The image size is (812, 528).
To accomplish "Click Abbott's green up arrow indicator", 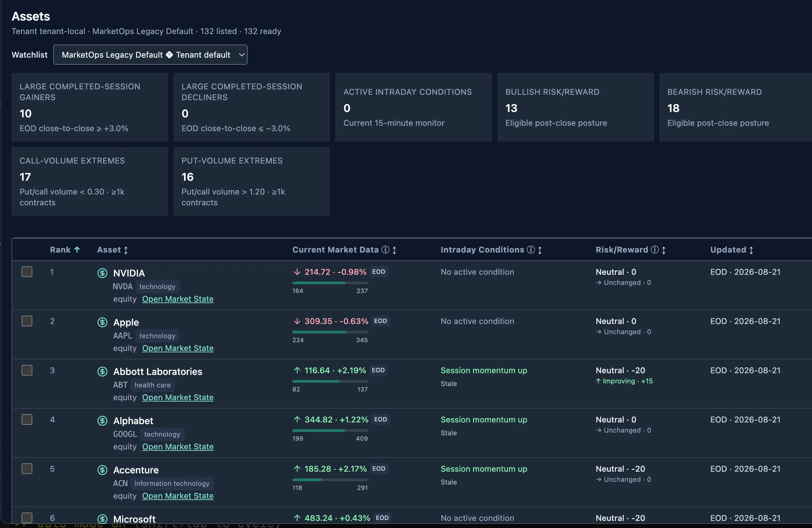I will click(x=297, y=370).
